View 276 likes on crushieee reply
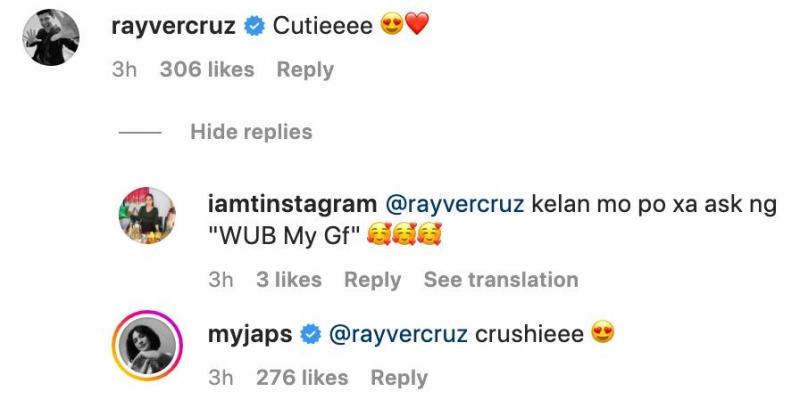The height and width of the screenshot is (408, 800). point(301,378)
